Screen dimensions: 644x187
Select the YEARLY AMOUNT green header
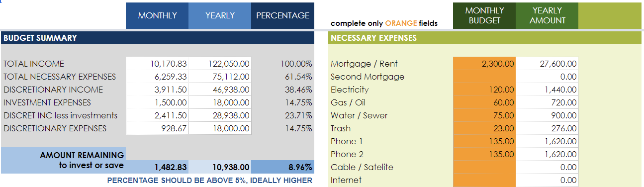[x=547, y=15]
